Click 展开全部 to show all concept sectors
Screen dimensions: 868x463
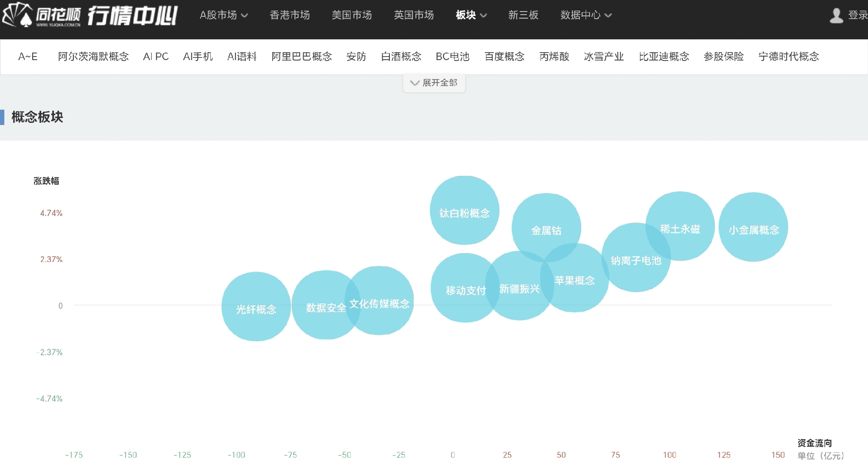click(434, 82)
